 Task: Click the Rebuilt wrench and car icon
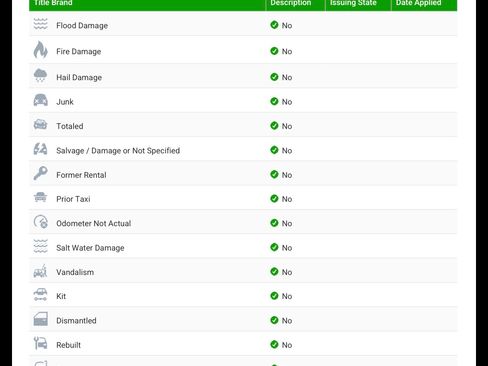pyautogui.click(x=40, y=343)
